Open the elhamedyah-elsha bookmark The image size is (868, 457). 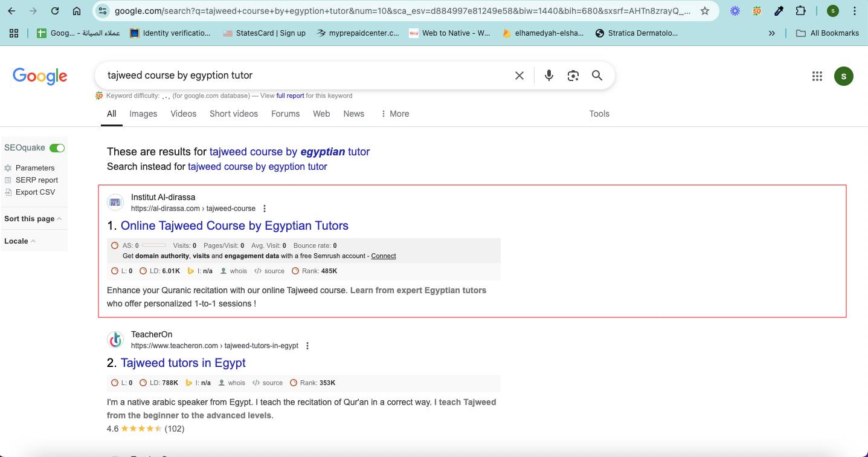click(543, 33)
